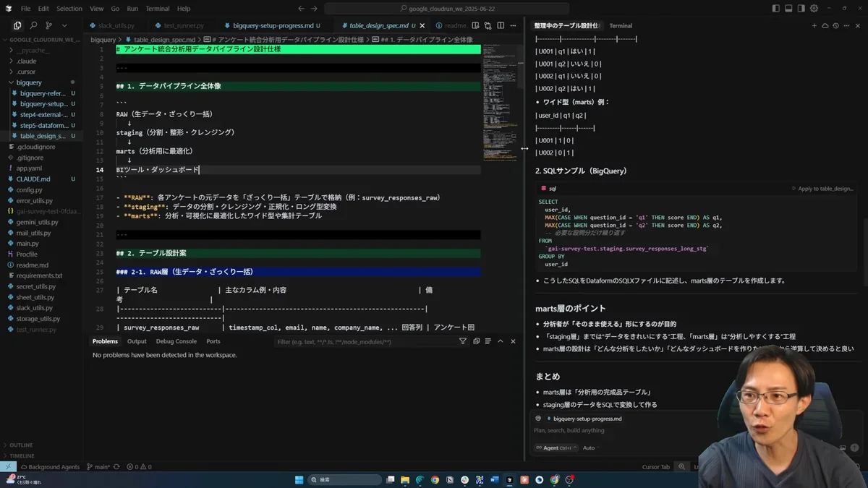Open the Explorer view icon

pyautogui.click(x=17, y=25)
